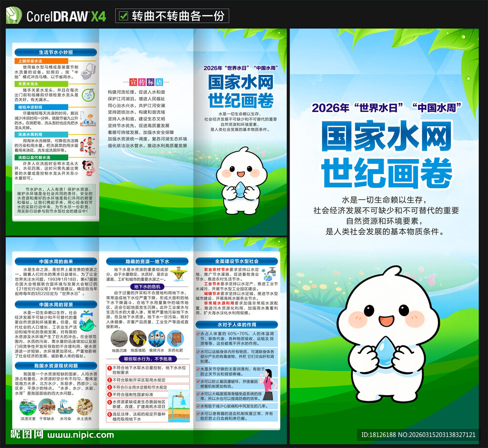
Task: Click the 水土流失 round picture
Action: (84, 407)
